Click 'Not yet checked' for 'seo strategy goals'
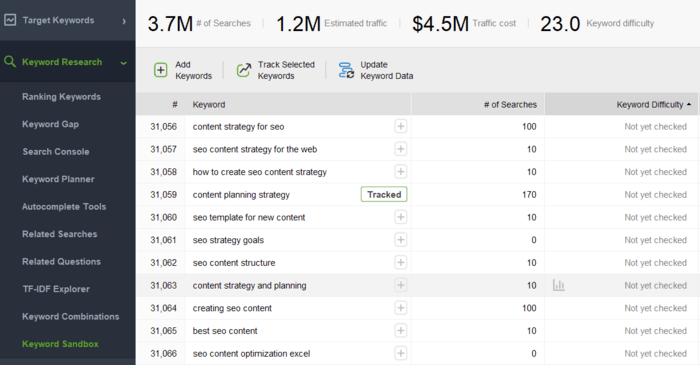The height and width of the screenshot is (365, 700). click(x=655, y=240)
